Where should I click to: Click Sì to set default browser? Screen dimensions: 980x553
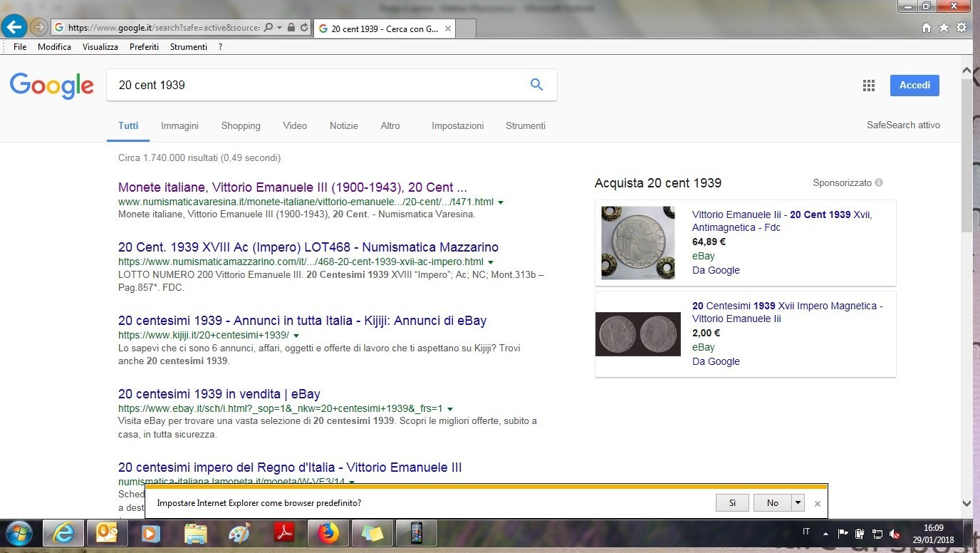coord(732,502)
